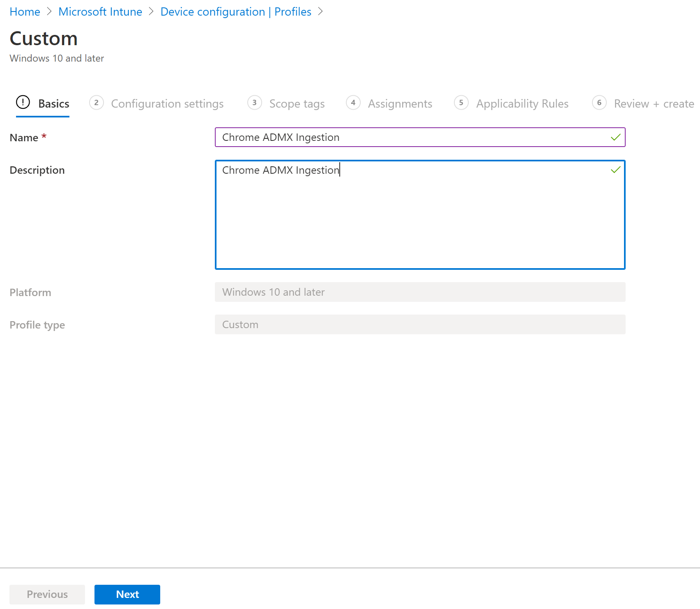Click the Previous button
Viewport: 700px width, 609px height.
click(47, 594)
